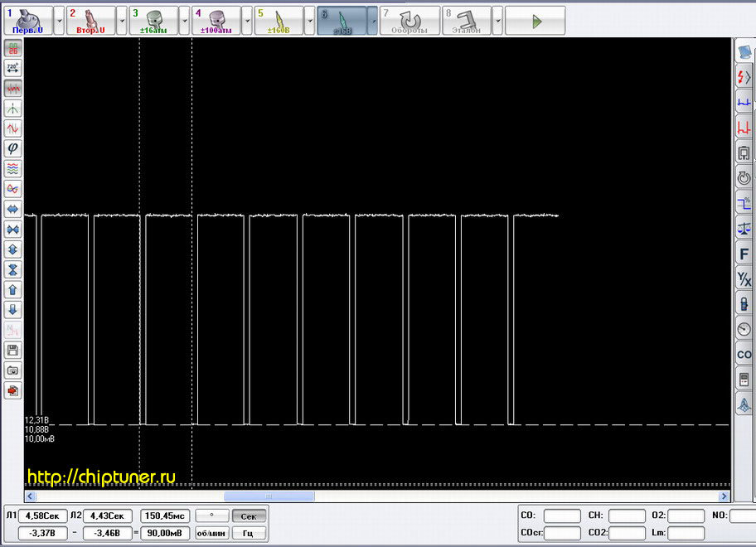The image size is (756, 547).
Task: Click the horizontal stretch arrows icon
Action: 13,209
